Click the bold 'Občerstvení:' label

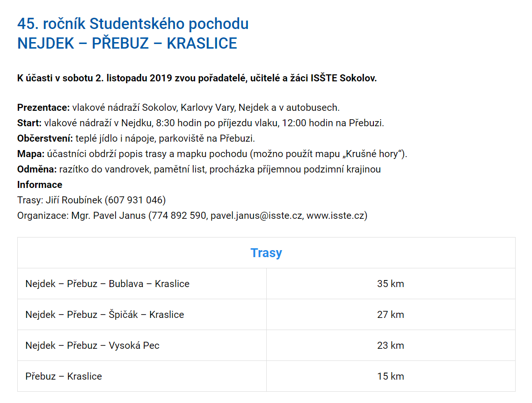(x=45, y=138)
